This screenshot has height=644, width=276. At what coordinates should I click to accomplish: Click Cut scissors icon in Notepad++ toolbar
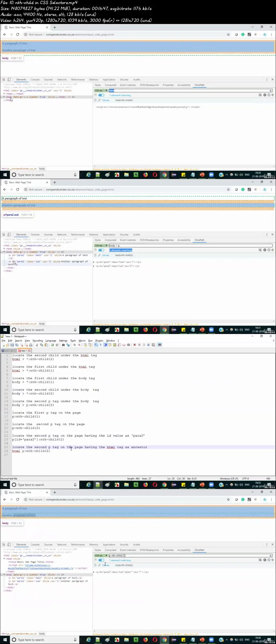pyautogui.click(x=37, y=345)
